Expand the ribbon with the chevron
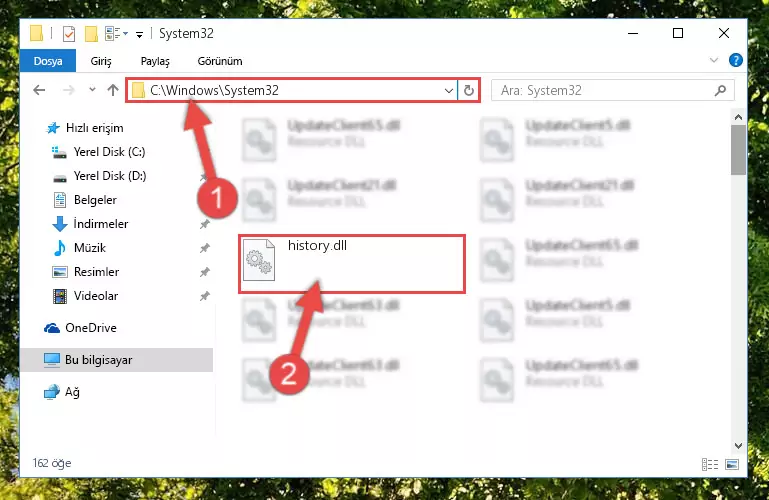Image resolution: width=769 pixels, height=500 pixels. [x=714, y=60]
